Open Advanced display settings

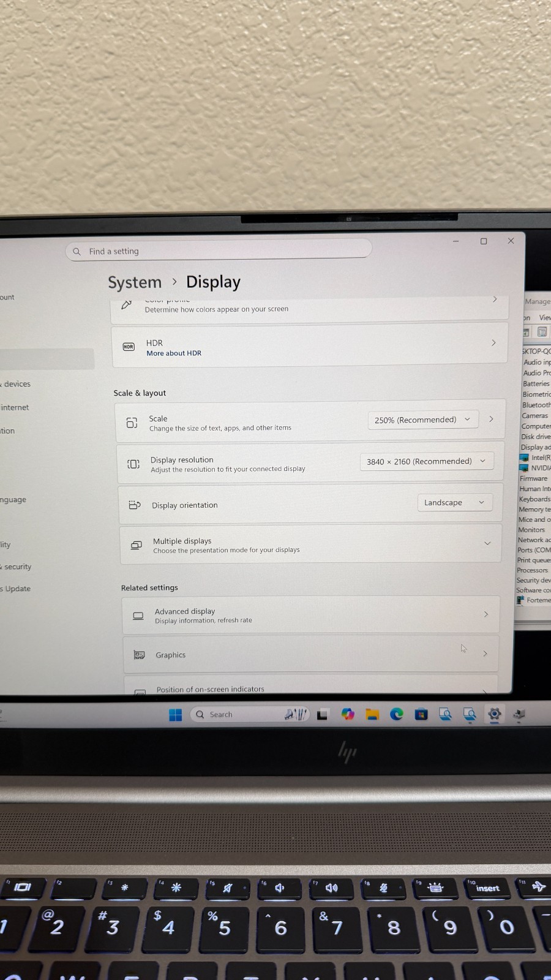click(x=311, y=615)
